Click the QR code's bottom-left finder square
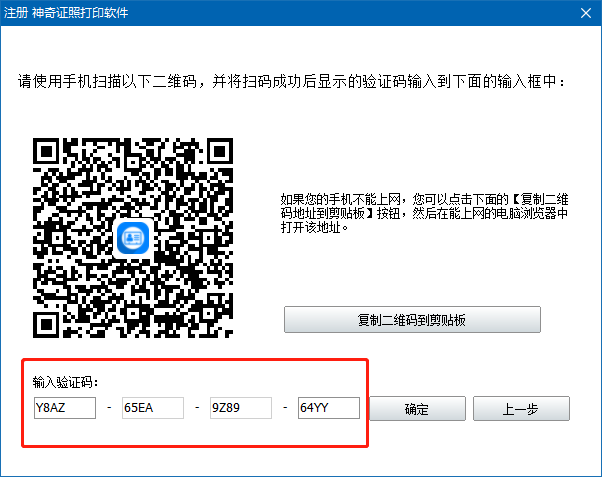 pyautogui.click(x=48, y=323)
